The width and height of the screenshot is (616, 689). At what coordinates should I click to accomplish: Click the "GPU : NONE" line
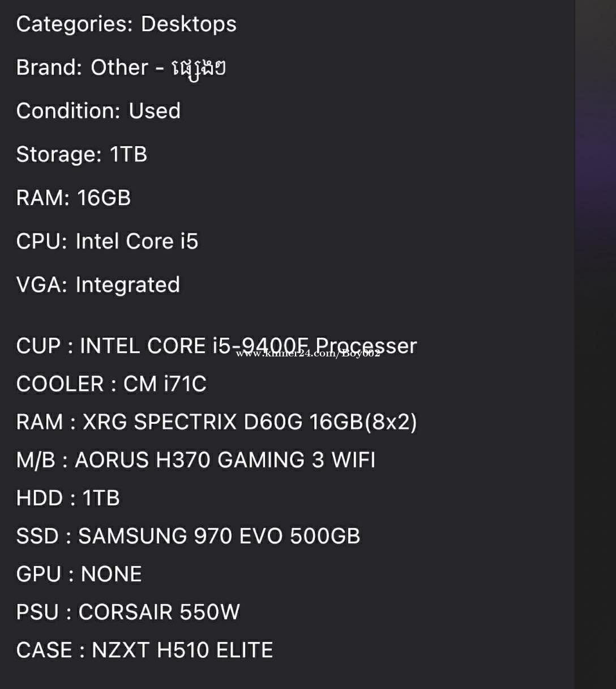(79, 574)
